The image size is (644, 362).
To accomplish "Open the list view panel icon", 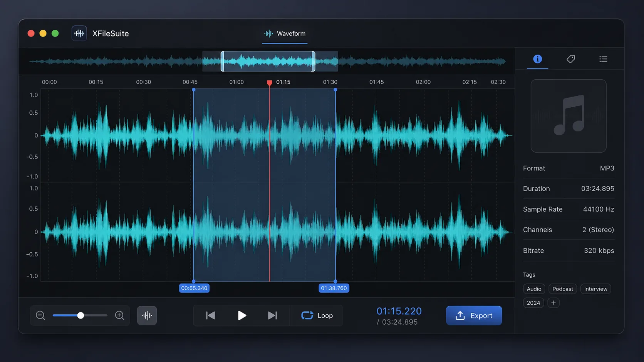I will tap(603, 59).
